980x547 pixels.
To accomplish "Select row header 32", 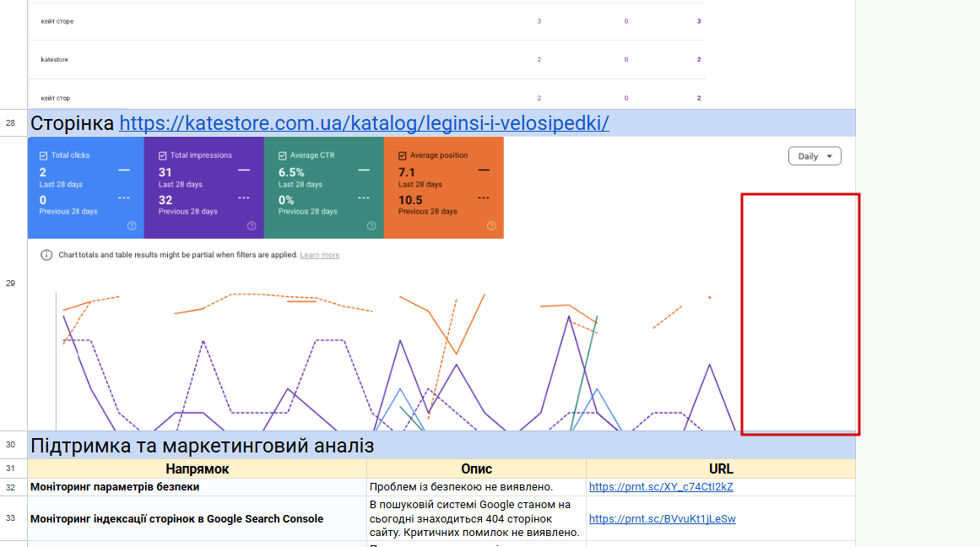I will 11,487.
